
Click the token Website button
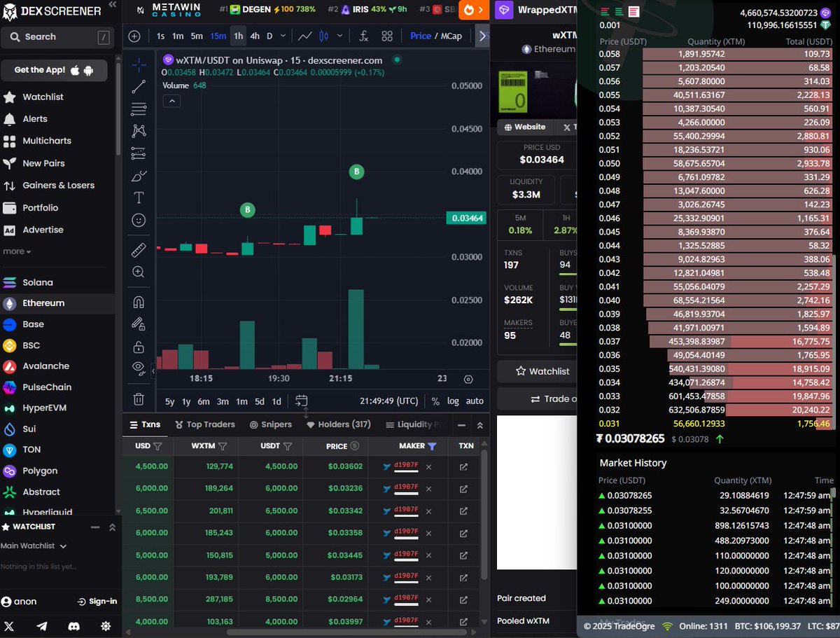pyautogui.click(x=525, y=127)
